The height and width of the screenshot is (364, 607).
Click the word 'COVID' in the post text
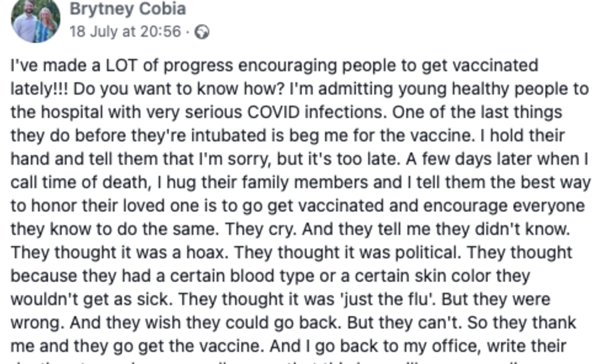pyautogui.click(x=273, y=112)
